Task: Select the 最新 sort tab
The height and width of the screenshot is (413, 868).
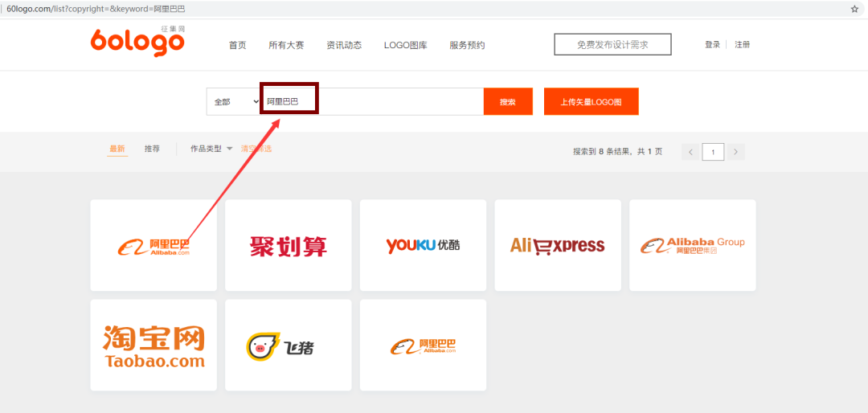Action: [x=117, y=149]
